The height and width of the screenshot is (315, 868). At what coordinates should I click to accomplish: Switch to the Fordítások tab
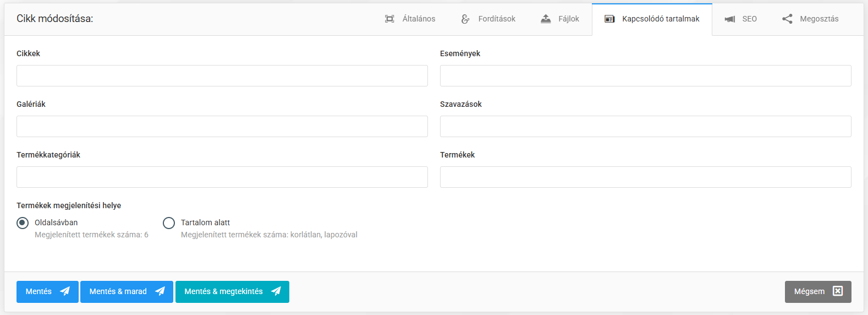click(x=496, y=19)
